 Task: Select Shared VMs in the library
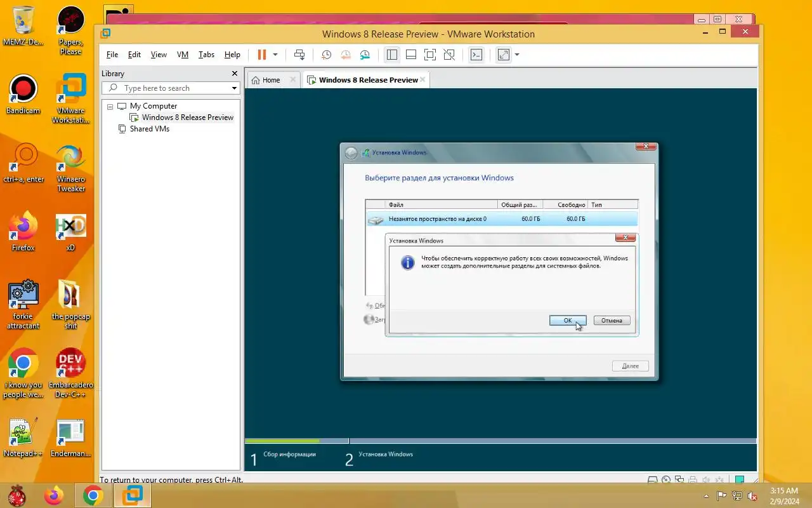pyautogui.click(x=149, y=129)
